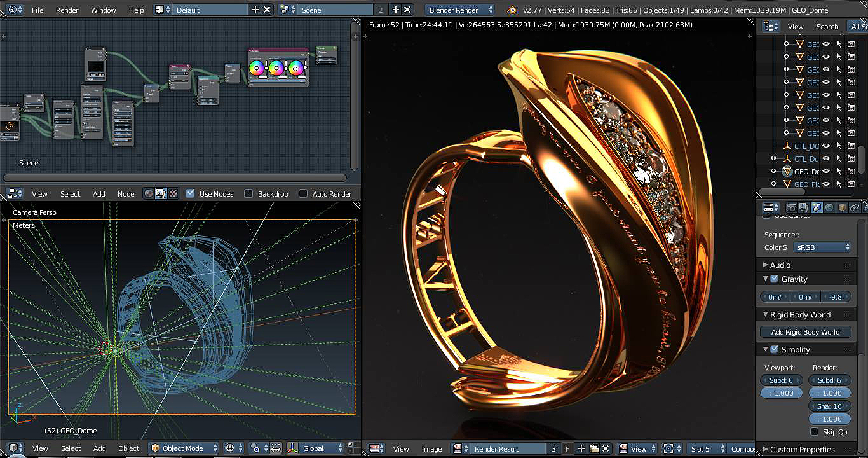Open the Image menu in render viewer
The image size is (868, 458).
(431, 448)
